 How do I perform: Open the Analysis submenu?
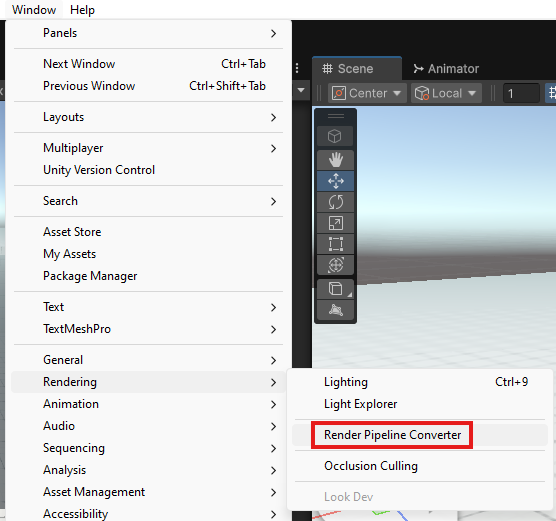click(148, 470)
